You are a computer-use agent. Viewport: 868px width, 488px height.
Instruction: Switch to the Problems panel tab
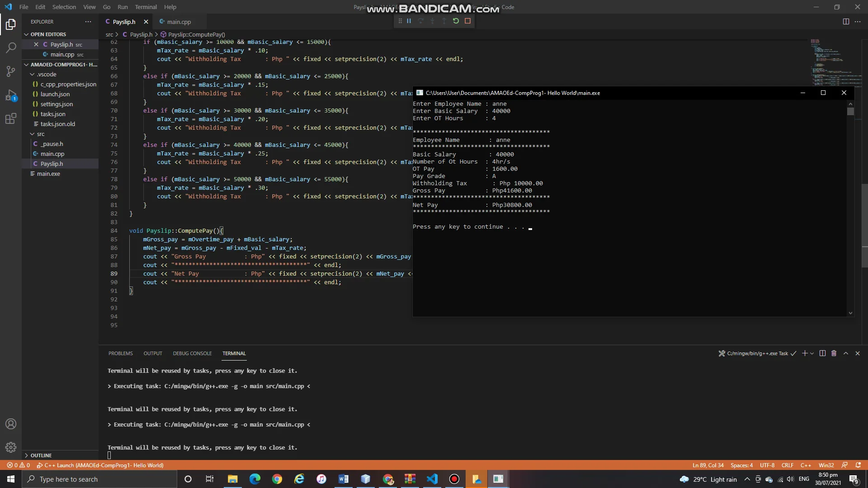coord(121,353)
